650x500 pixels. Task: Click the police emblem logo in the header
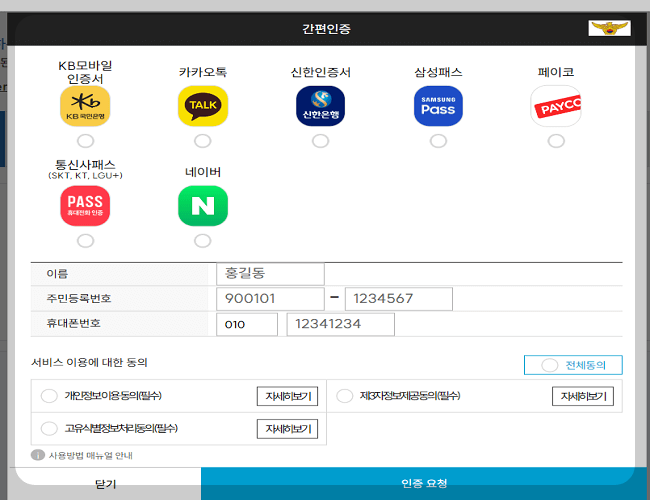pos(609,28)
